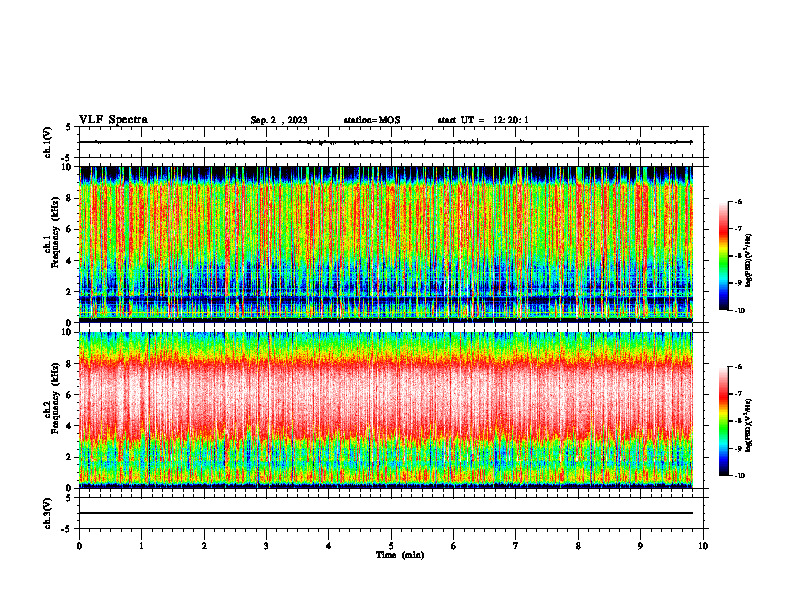Viewport: 792px width, 612px height.
Task: Click the "-10" tick on ch.1 colorbar
Action: click(739, 311)
